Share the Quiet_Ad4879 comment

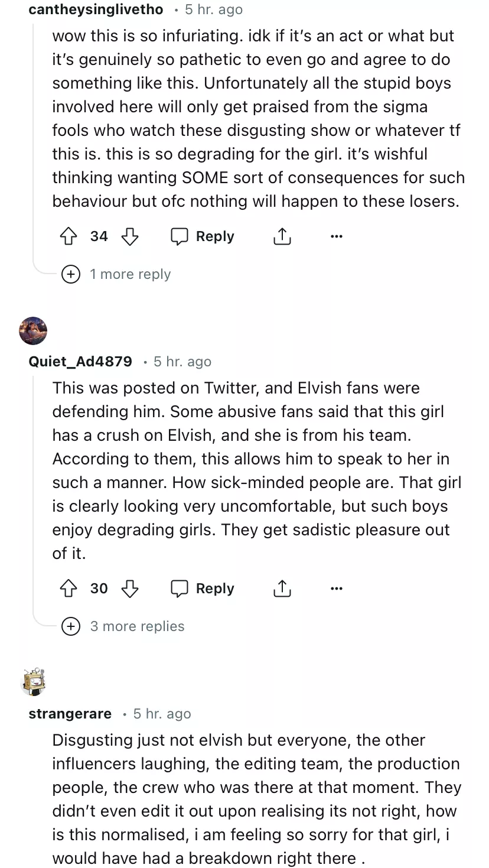click(282, 589)
